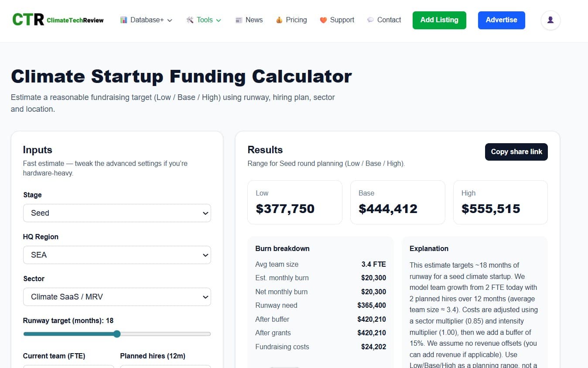Open the user profile avatar icon
Image resolution: width=588 pixels, height=368 pixels.
(x=550, y=20)
